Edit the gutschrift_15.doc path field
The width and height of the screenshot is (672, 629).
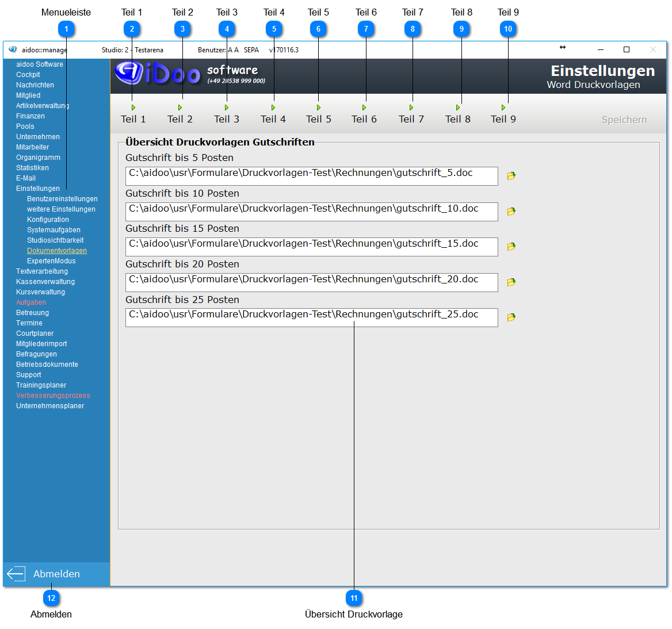coord(312,247)
